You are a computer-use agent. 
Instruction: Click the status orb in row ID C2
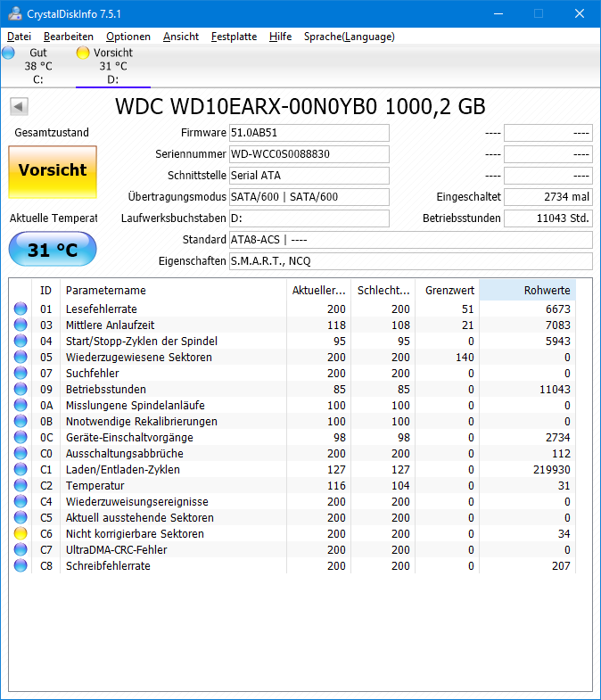tap(21, 486)
